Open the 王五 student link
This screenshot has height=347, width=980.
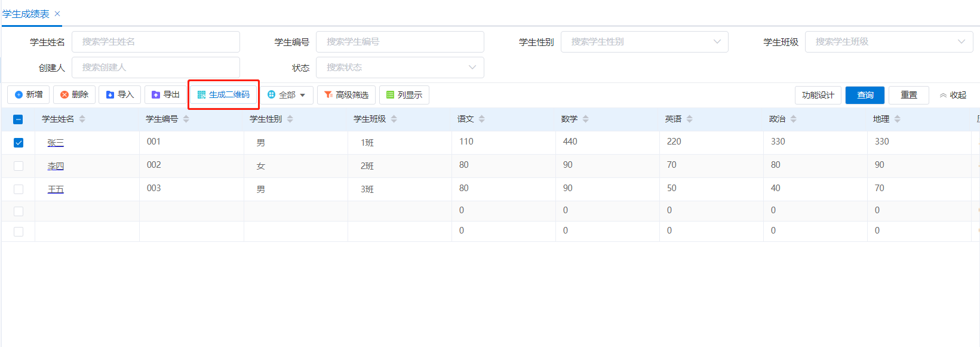click(x=56, y=189)
